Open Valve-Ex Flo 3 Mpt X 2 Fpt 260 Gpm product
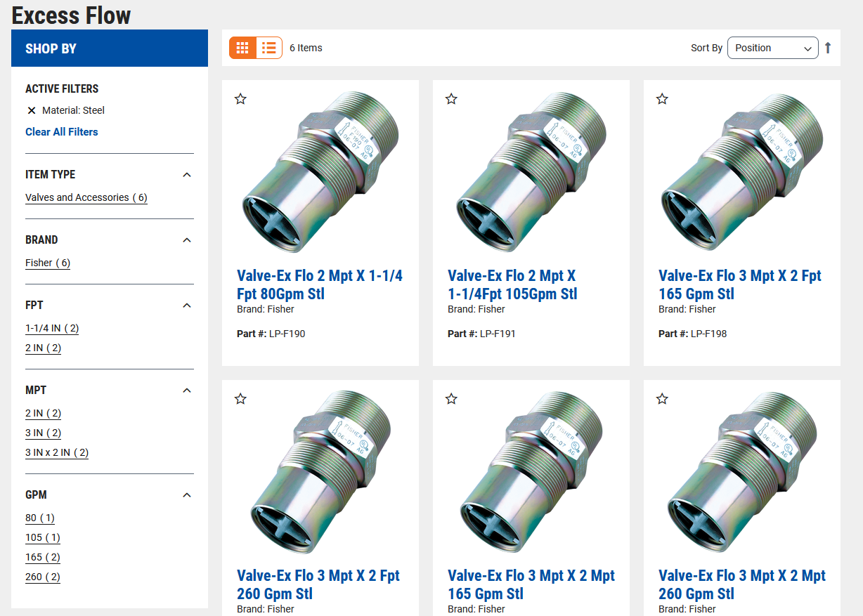The height and width of the screenshot is (616, 863). [x=318, y=584]
